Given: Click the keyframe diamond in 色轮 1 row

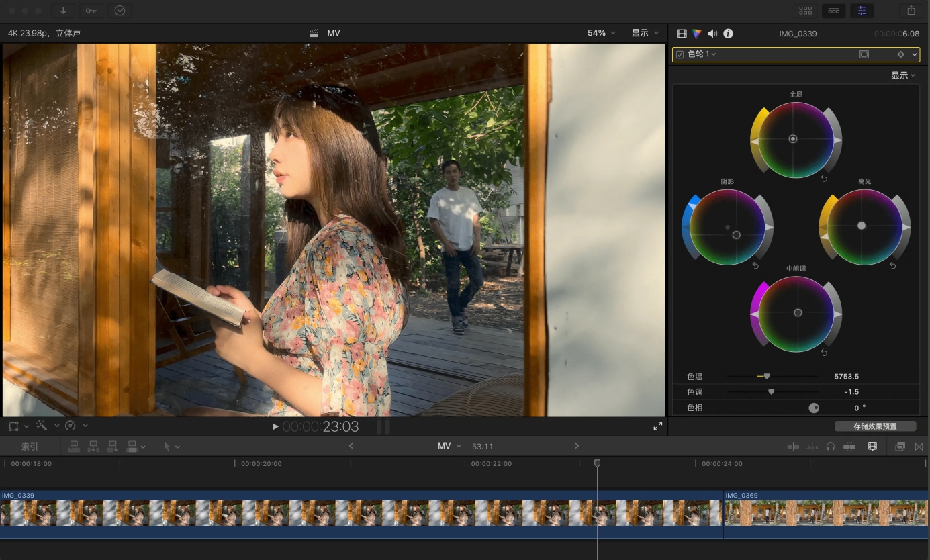Looking at the screenshot, I should (x=901, y=54).
